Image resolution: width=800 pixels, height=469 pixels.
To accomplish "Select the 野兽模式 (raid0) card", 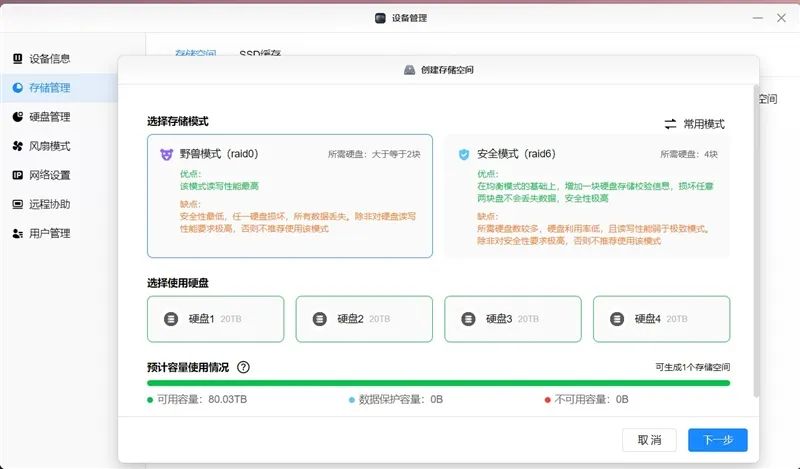I will 290,196.
